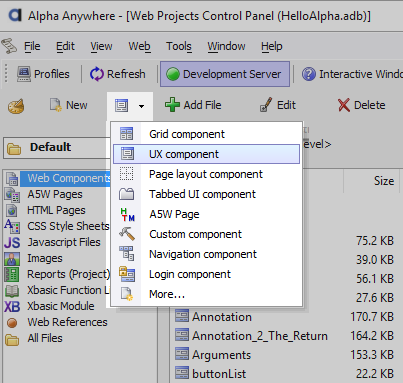Select A5W Pages in the tree
Image resolution: width=403 pixels, height=383 pixels.
(x=55, y=194)
